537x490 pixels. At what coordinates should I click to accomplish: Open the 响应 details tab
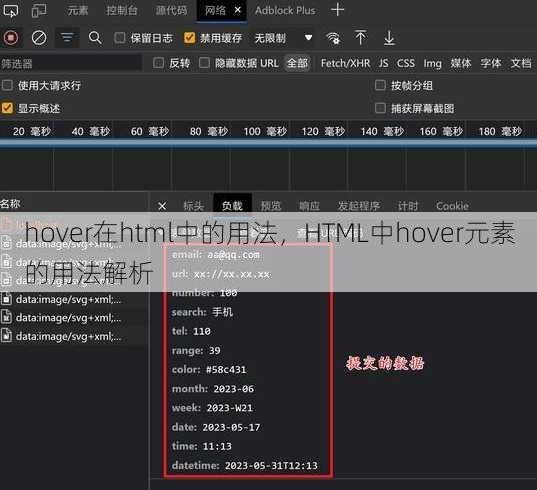tap(310, 206)
